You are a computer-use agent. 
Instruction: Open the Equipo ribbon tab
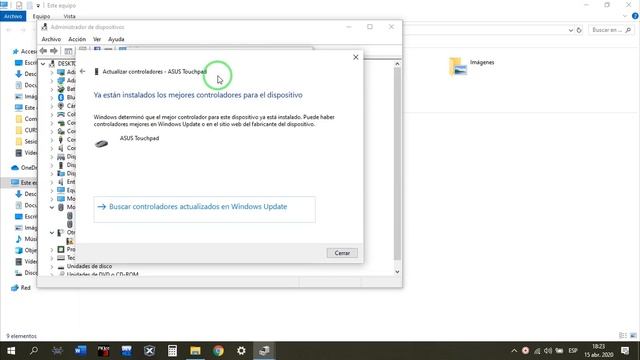tap(41, 16)
